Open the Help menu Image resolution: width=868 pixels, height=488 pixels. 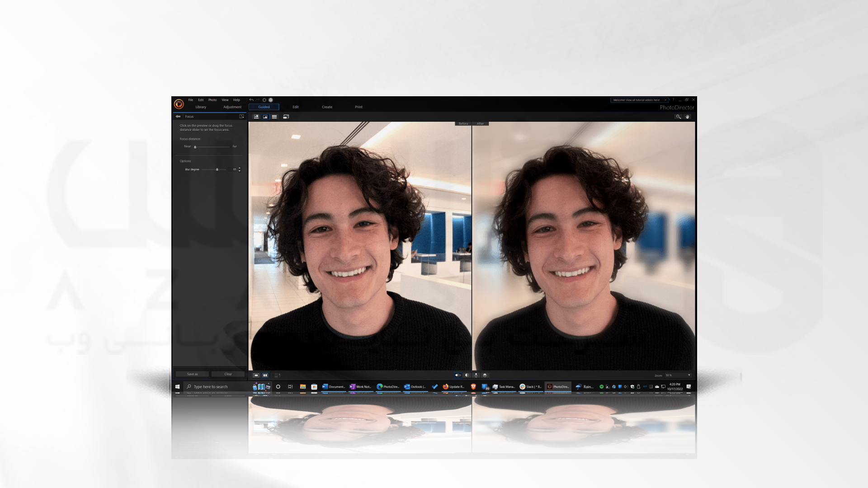236,100
